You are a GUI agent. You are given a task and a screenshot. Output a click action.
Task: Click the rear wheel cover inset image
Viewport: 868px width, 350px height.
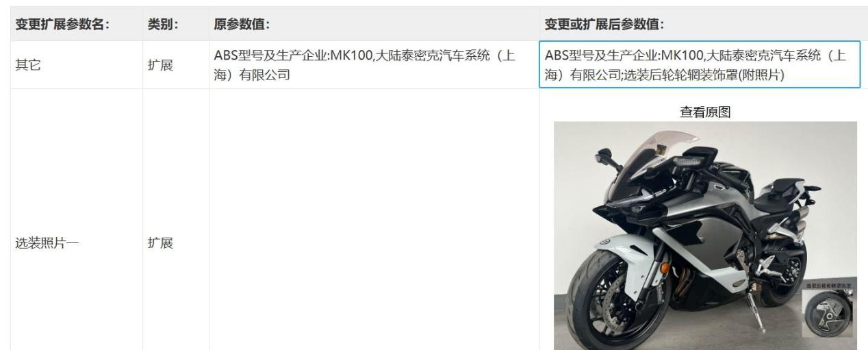point(828,313)
